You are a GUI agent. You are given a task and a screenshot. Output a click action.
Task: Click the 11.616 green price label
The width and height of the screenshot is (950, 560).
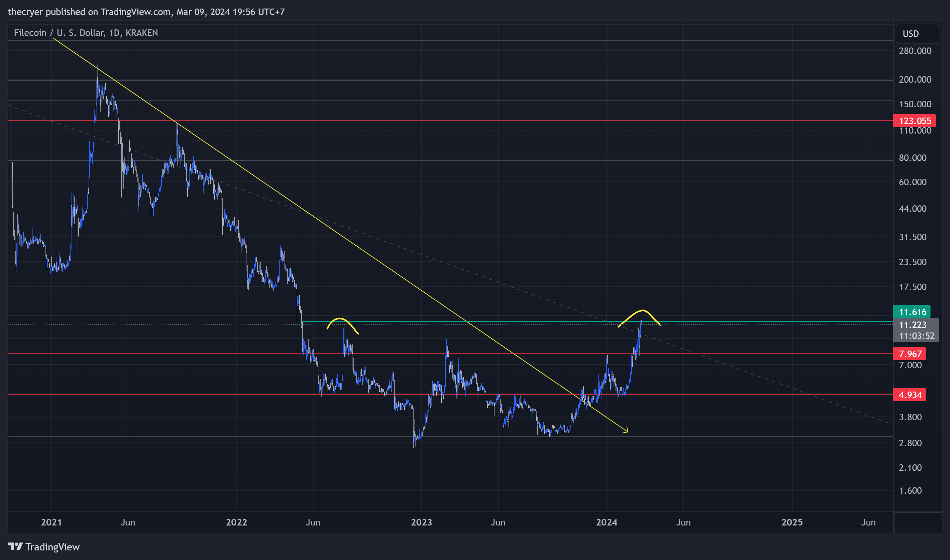point(911,312)
